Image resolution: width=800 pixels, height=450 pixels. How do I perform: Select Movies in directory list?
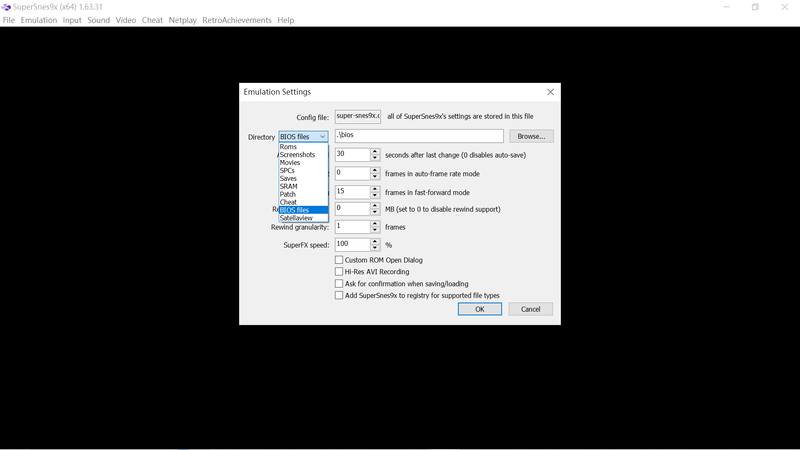[303, 162]
